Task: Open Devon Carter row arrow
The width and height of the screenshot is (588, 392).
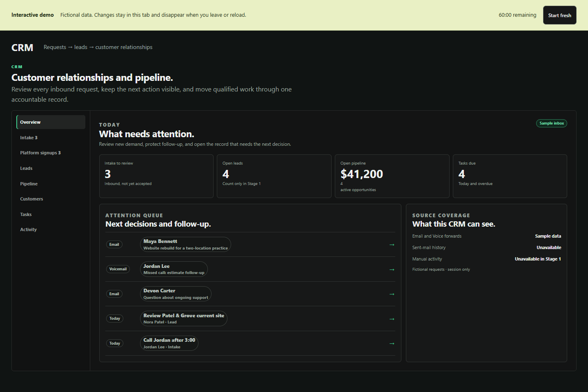Action: click(x=392, y=294)
